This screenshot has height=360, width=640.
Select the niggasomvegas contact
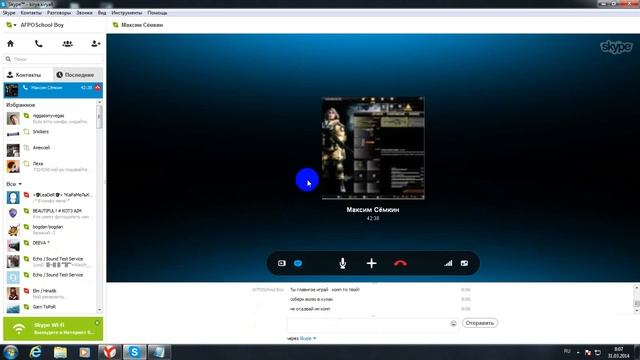[51, 118]
